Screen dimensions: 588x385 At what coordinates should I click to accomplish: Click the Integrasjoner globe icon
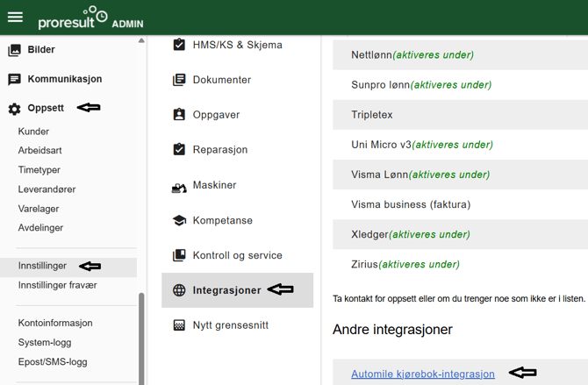pyautogui.click(x=179, y=290)
